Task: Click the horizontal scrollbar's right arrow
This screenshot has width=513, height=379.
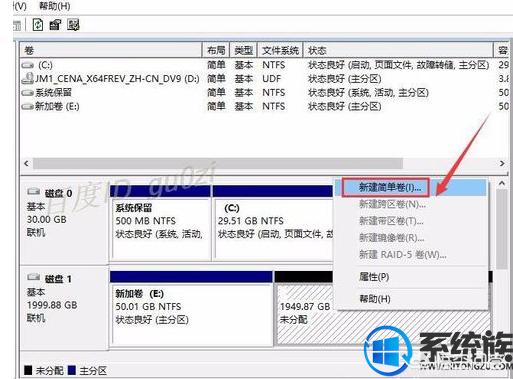Action: 502,164
